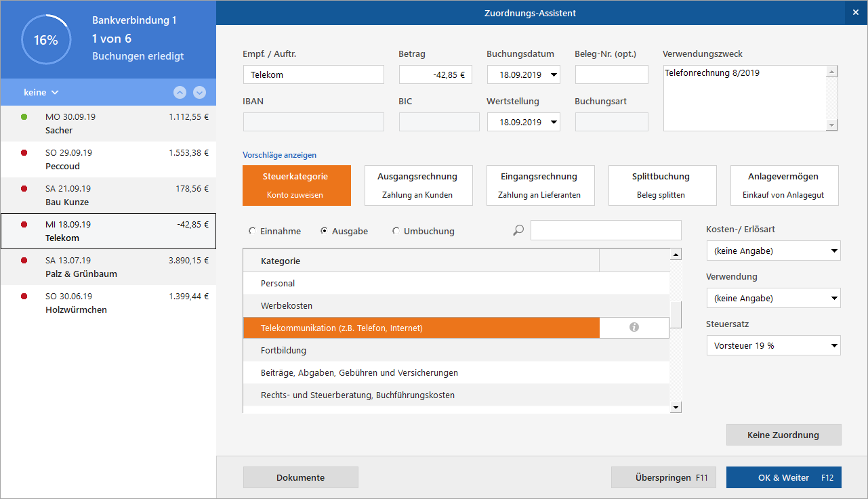868x499 pixels.
Task: Click the Beleg-Nr. input field
Action: click(611, 74)
